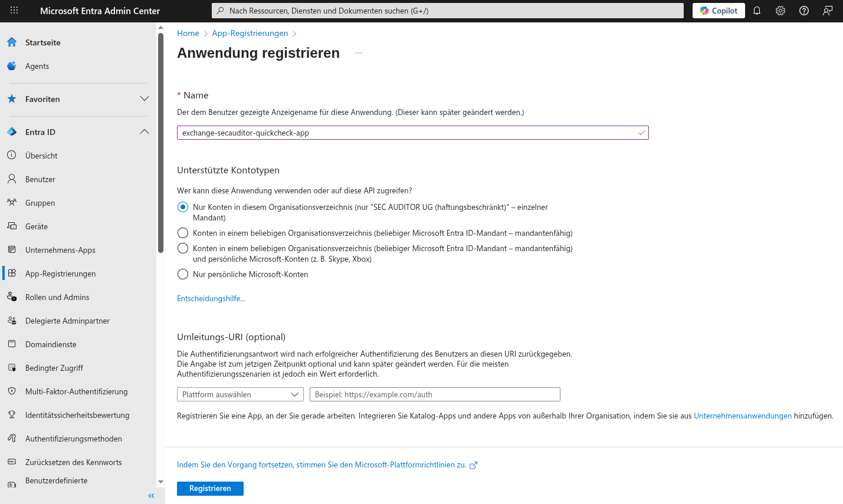The height and width of the screenshot is (504, 843).
Task: Click the redirect URI input field
Action: coord(435,394)
